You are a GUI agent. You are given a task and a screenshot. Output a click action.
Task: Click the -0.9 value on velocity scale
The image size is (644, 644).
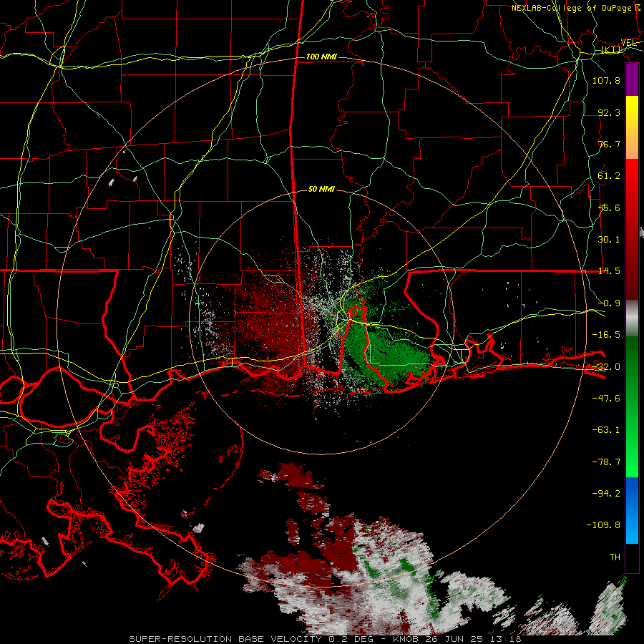(x=609, y=303)
